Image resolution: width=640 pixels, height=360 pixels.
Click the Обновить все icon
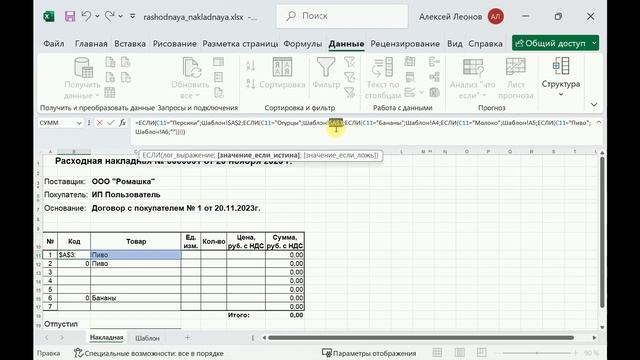click(191, 68)
